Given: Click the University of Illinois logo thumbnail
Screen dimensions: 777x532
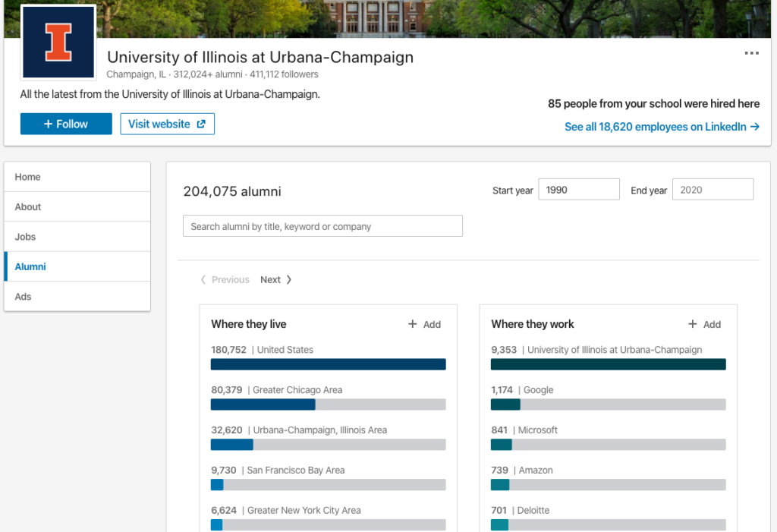Looking at the screenshot, I should (58, 42).
